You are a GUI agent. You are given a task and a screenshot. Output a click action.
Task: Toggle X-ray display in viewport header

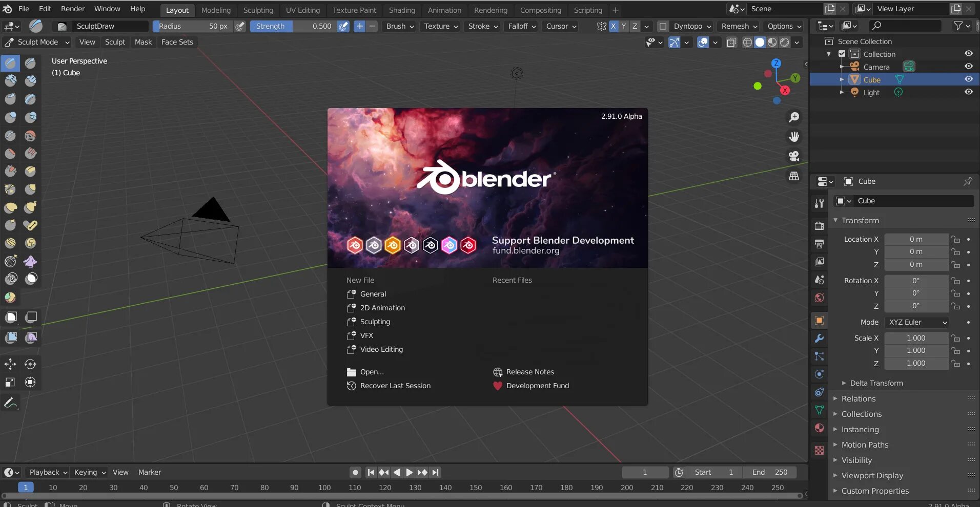click(731, 43)
